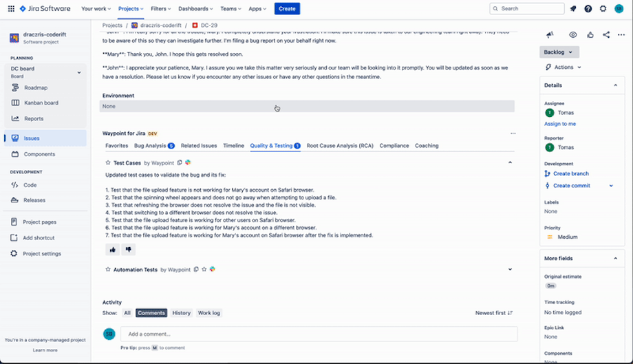
Task: Click the Roadmap sidebar icon
Action: tap(15, 87)
